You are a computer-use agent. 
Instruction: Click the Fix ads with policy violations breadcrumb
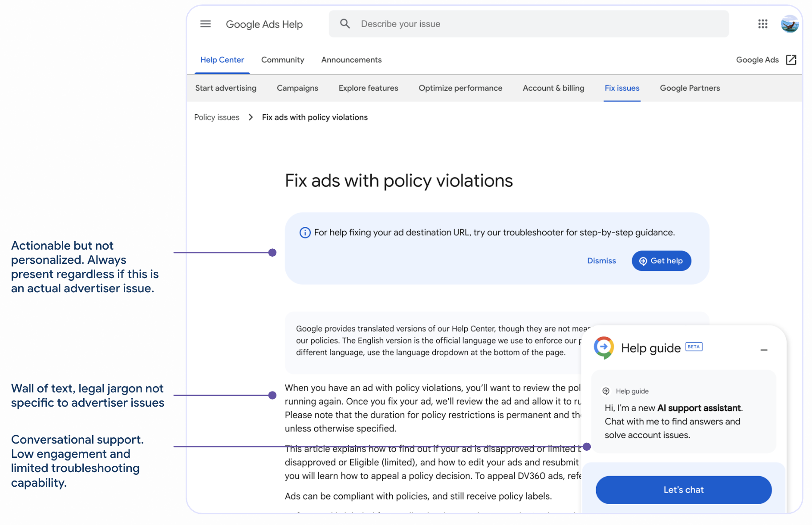[x=315, y=117]
